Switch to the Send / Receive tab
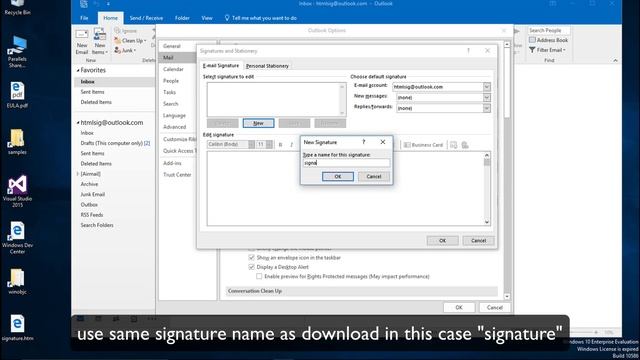 [146, 18]
